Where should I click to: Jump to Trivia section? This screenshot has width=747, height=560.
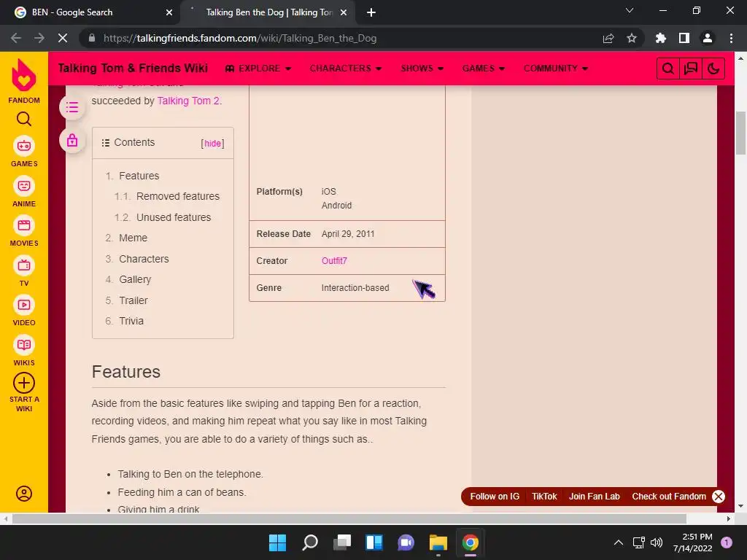(x=131, y=321)
